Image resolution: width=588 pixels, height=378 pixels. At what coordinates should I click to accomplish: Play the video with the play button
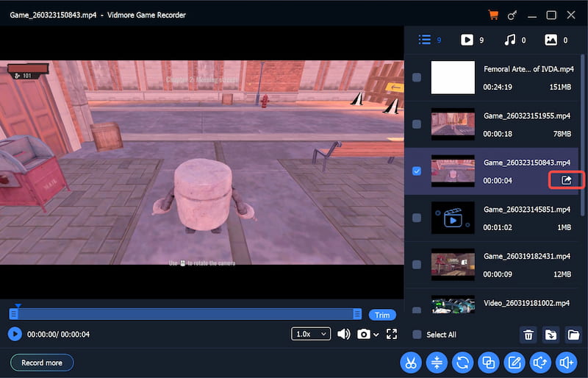coord(15,334)
